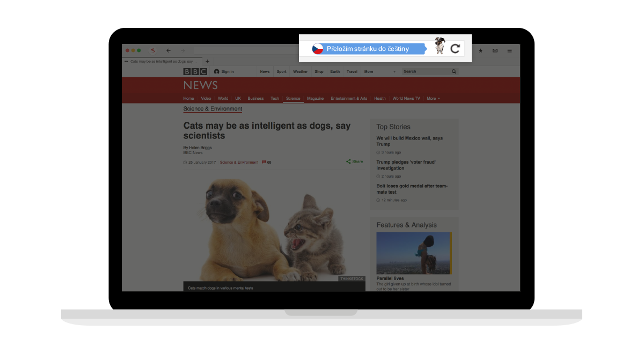Image resolution: width=644 pixels, height=338 pixels.
Task: Click the Přeložím stránku do češtiny button
Action: tap(368, 49)
